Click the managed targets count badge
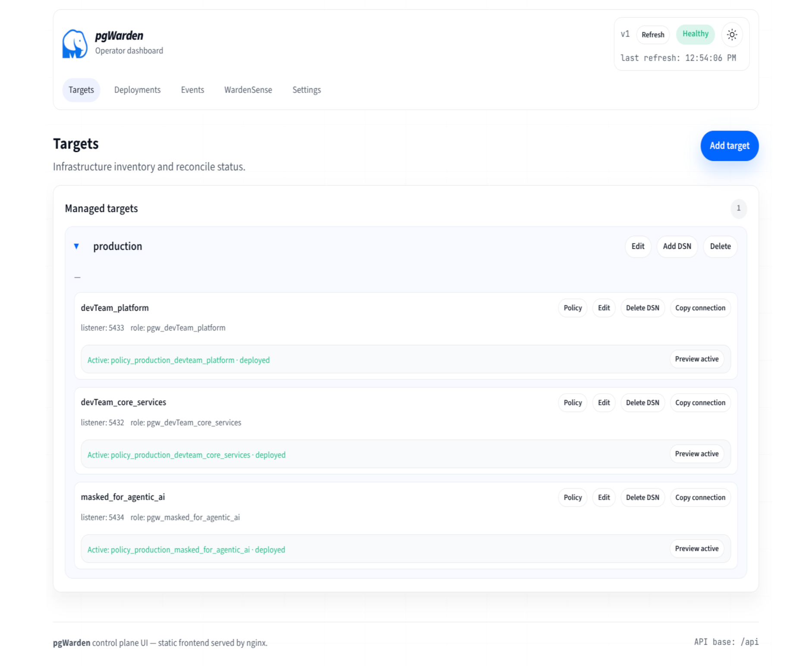The height and width of the screenshot is (666, 812). click(738, 208)
